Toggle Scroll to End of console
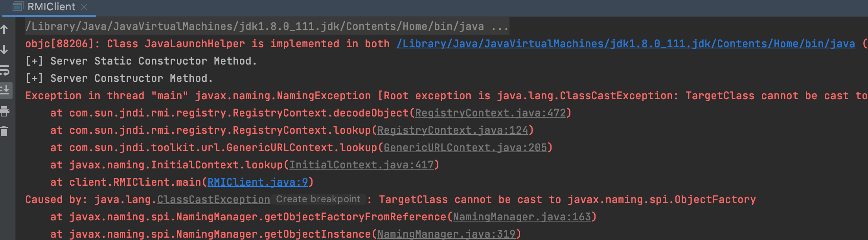This screenshot has height=240, width=868. coord(5,90)
